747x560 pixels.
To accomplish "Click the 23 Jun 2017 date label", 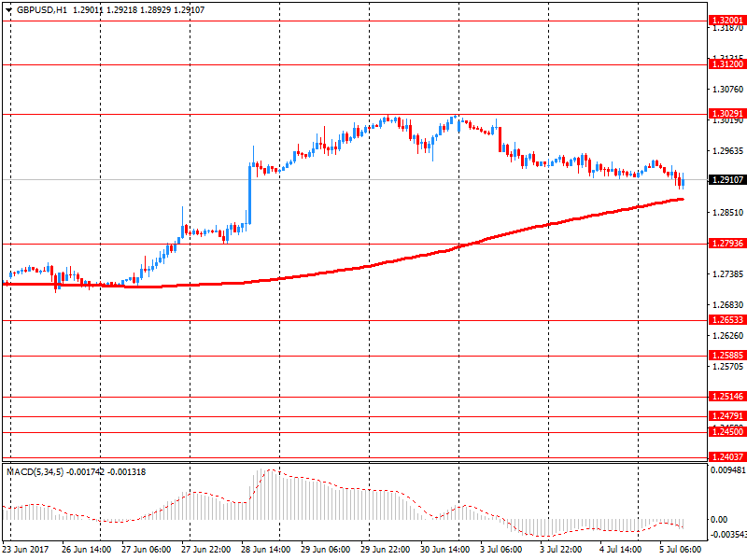I will [25, 549].
